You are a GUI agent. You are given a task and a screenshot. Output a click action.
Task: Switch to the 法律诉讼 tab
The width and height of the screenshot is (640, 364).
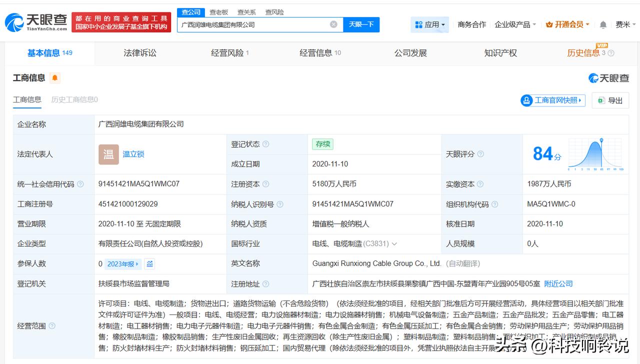point(139,52)
